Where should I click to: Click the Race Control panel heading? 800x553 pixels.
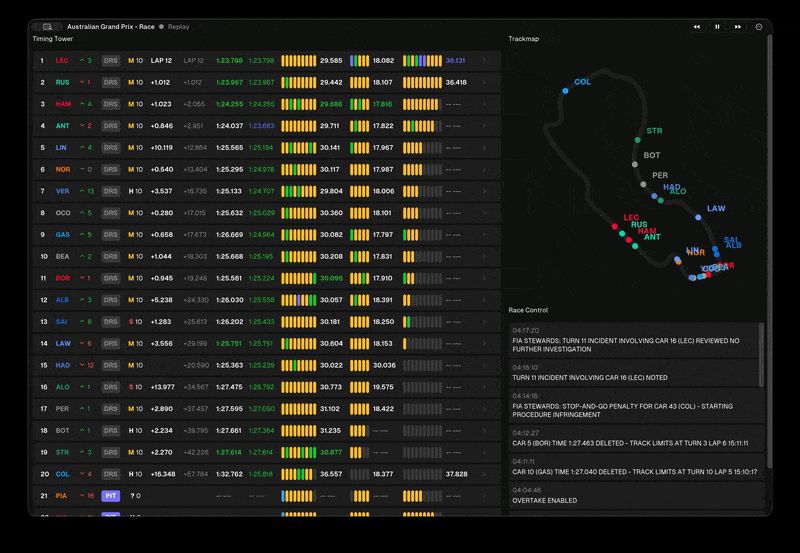click(528, 310)
